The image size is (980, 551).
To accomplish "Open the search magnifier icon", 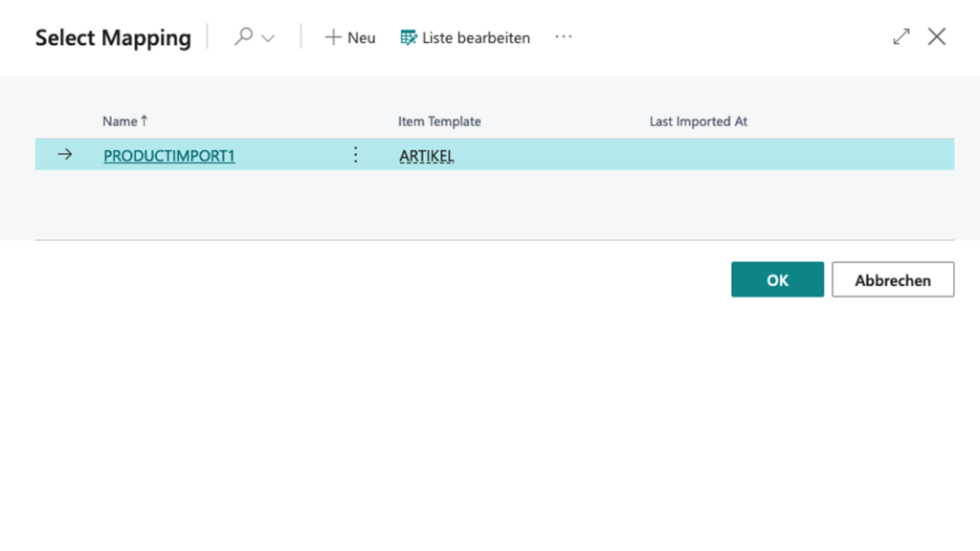I will [x=243, y=37].
